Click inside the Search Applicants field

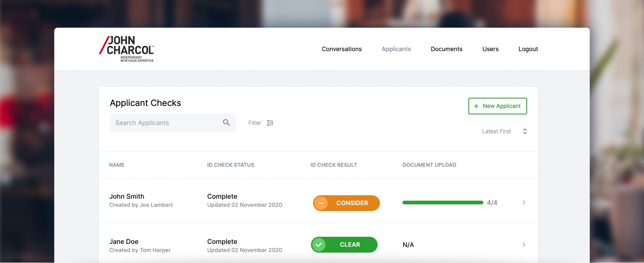161,123
